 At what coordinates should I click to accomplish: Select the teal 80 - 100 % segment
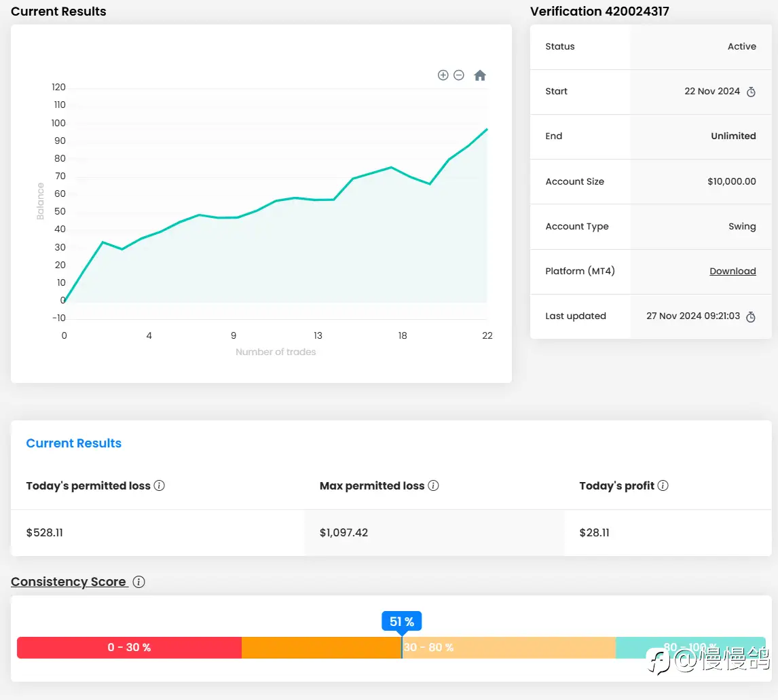point(690,648)
